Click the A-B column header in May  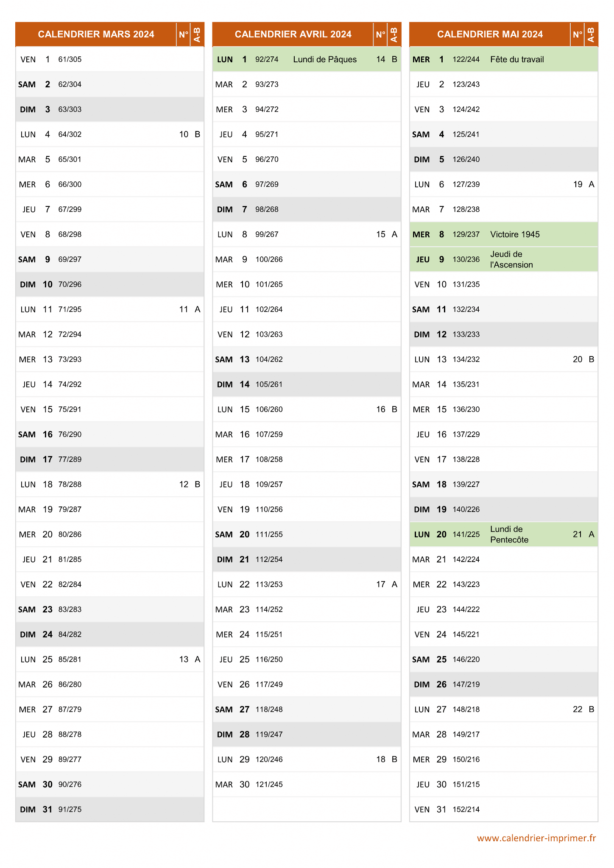591,34
